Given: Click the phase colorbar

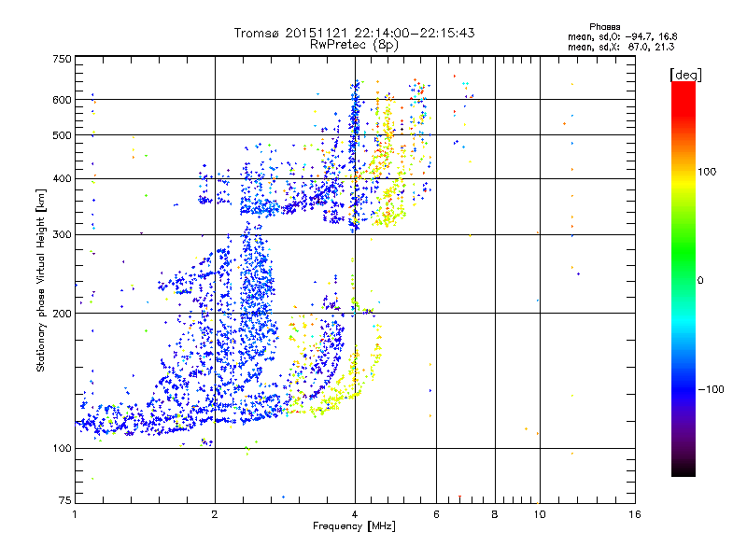Looking at the screenshot, I should coord(684,278).
